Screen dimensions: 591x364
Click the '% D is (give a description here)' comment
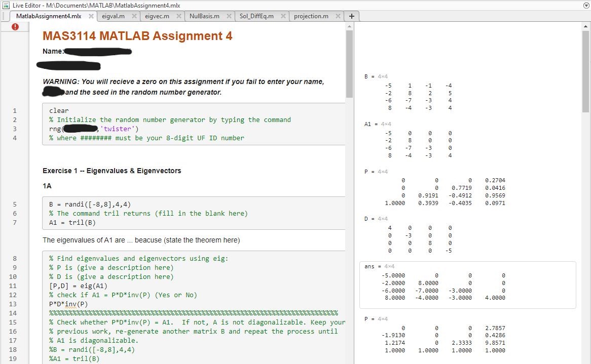[111, 276]
